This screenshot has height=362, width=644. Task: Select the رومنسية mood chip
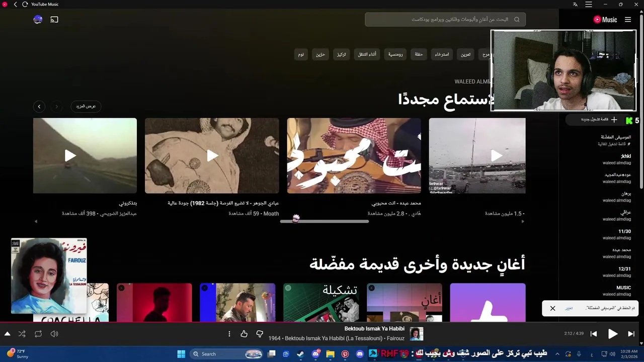(x=395, y=54)
